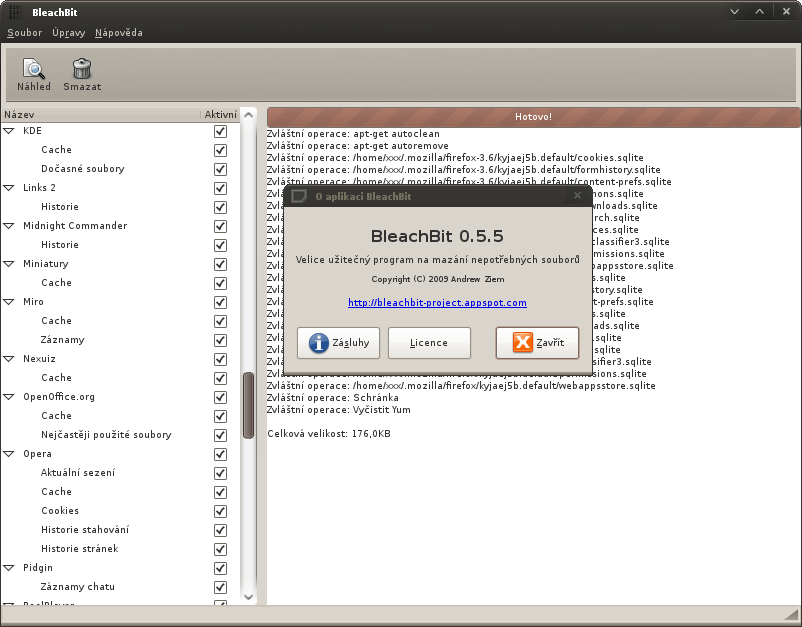Select the Miro Cache row
This screenshot has width=802, height=627.
[x=120, y=321]
